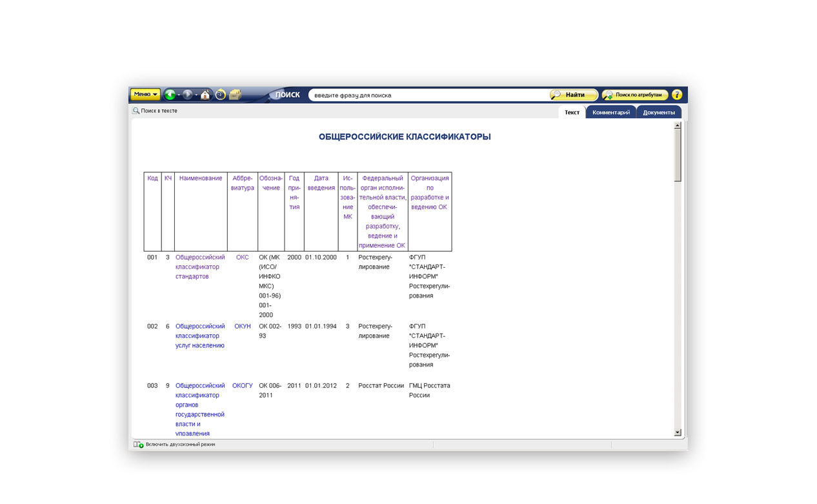Select the year 1993 cell

tap(294, 326)
